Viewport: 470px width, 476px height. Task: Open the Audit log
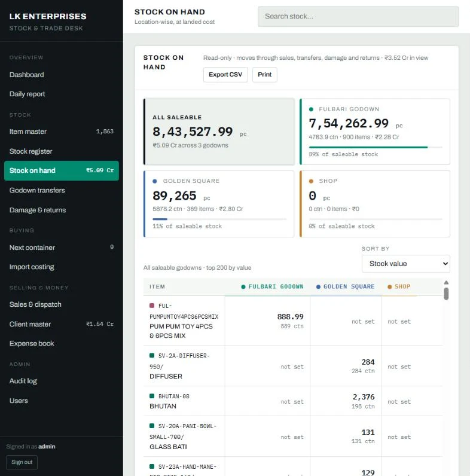tap(62, 381)
